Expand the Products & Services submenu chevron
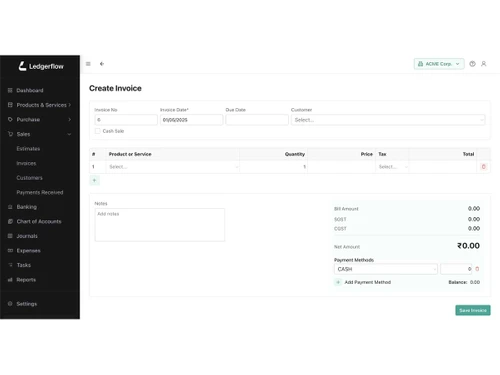Viewport: 500px width, 375px height. 69,105
